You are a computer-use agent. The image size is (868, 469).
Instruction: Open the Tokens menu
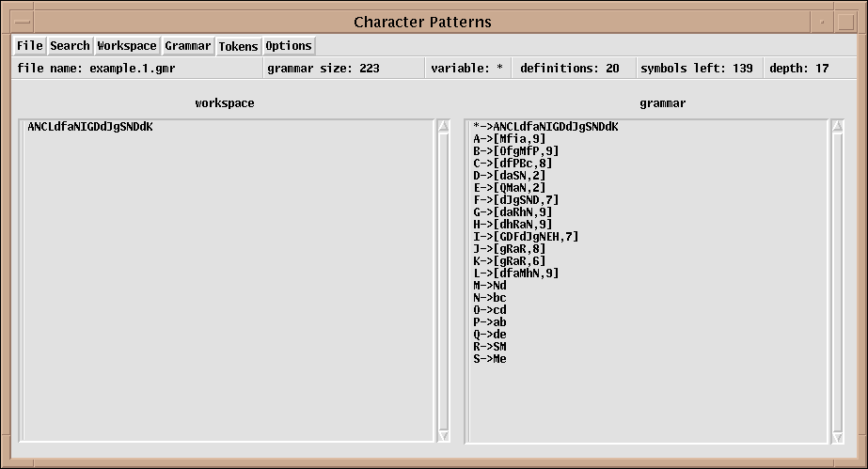(x=238, y=45)
